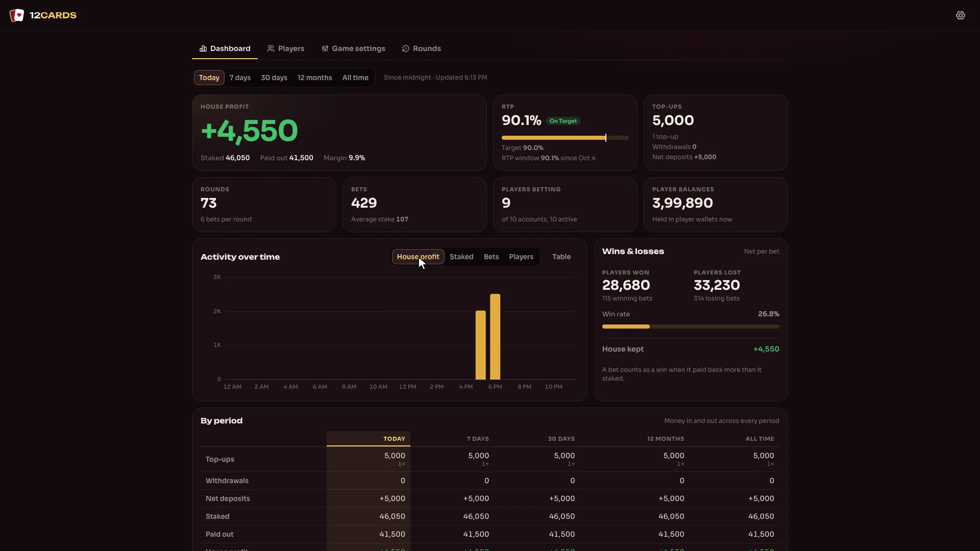This screenshot has height=551, width=980.
Task: Click the 30 DAYS column header
Action: tap(561, 439)
